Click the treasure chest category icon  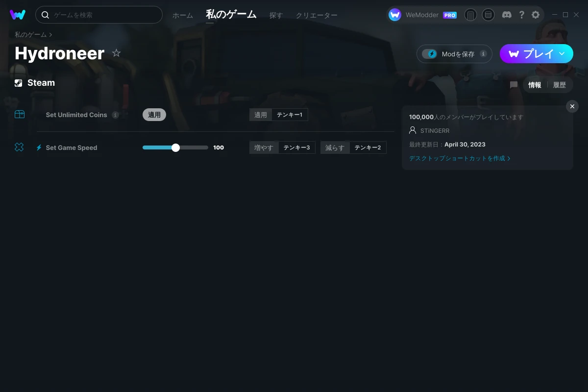pos(20,114)
